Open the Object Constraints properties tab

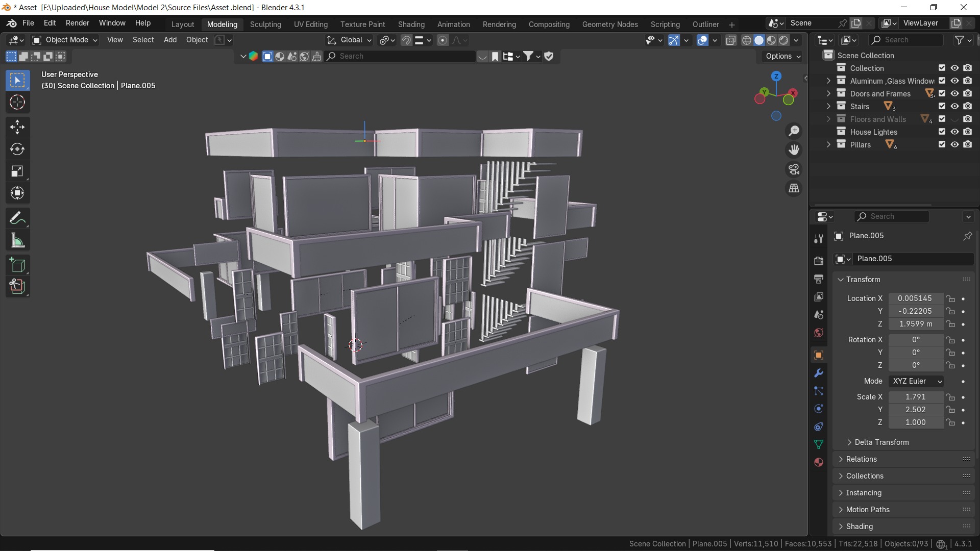tap(819, 427)
